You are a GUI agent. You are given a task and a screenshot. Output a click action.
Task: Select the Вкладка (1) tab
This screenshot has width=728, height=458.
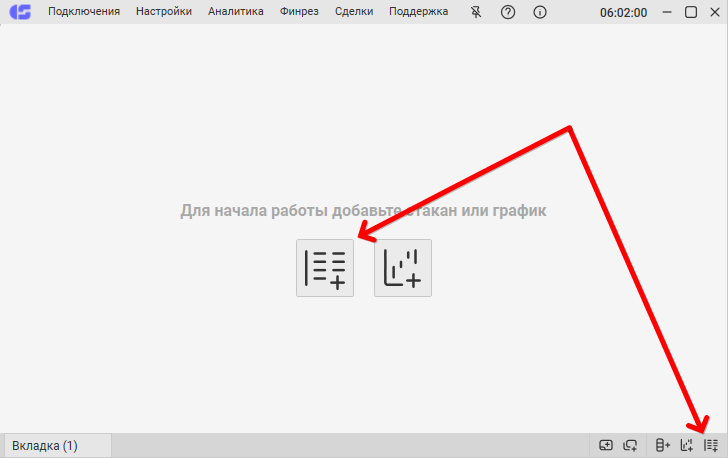click(45, 445)
